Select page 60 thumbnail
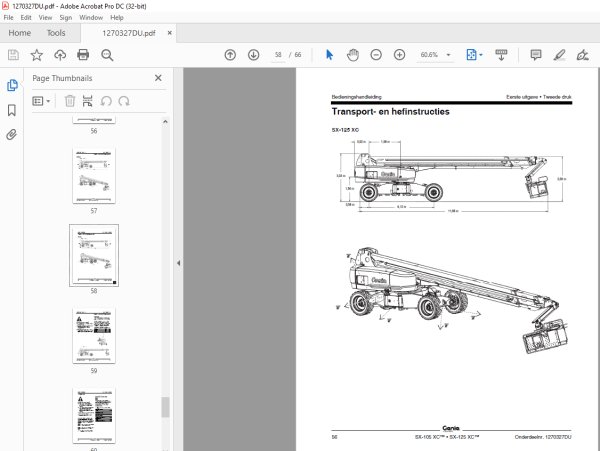This screenshot has height=451, width=600. point(94,416)
